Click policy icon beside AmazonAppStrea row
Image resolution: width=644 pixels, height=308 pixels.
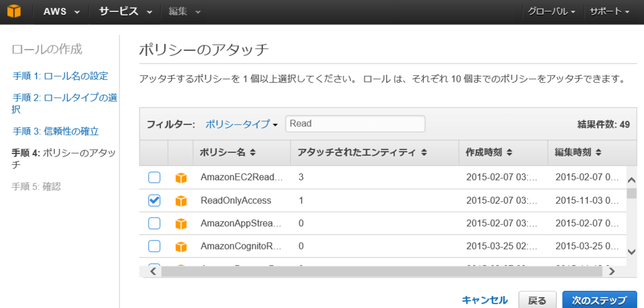[180, 224]
